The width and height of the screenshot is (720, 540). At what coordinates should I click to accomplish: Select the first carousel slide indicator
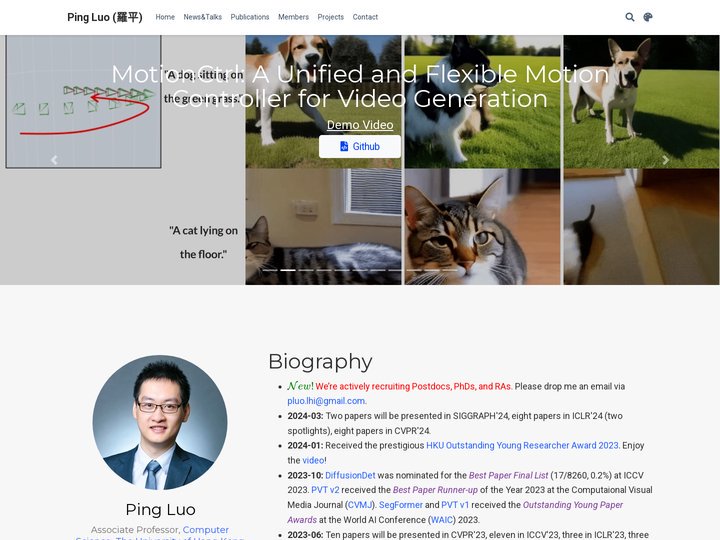click(270, 270)
